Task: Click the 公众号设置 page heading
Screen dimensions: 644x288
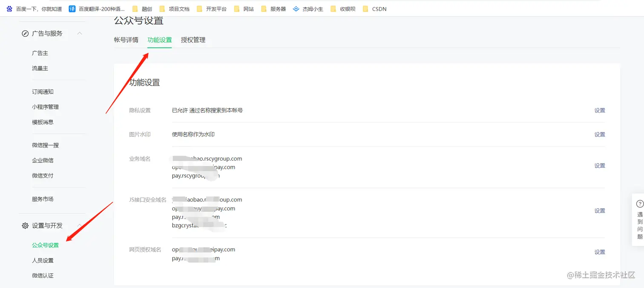Action: click(x=138, y=20)
